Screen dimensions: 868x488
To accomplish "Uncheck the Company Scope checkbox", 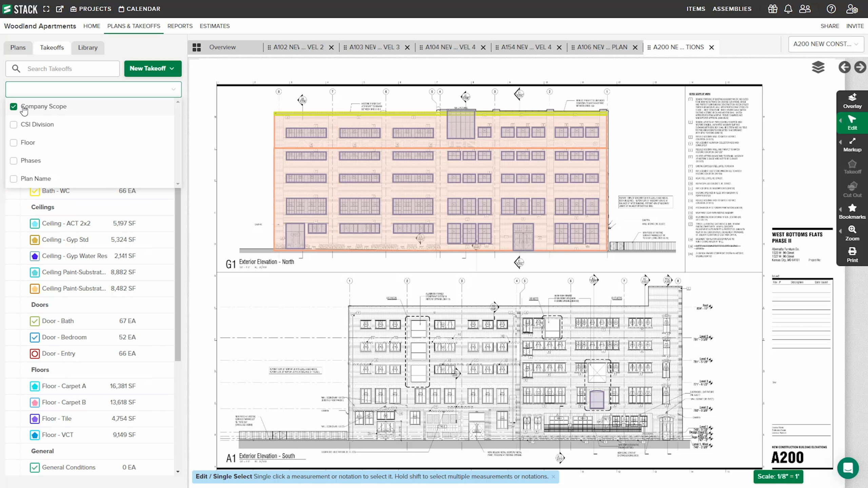I will (x=14, y=106).
